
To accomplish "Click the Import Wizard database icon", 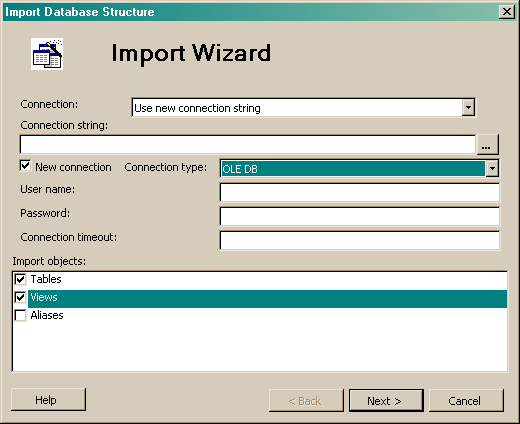I will coord(47,54).
